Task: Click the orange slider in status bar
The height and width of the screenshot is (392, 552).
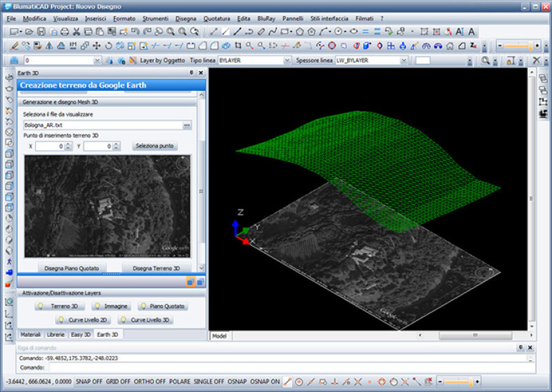Action: pyautogui.click(x=460, y=382)
